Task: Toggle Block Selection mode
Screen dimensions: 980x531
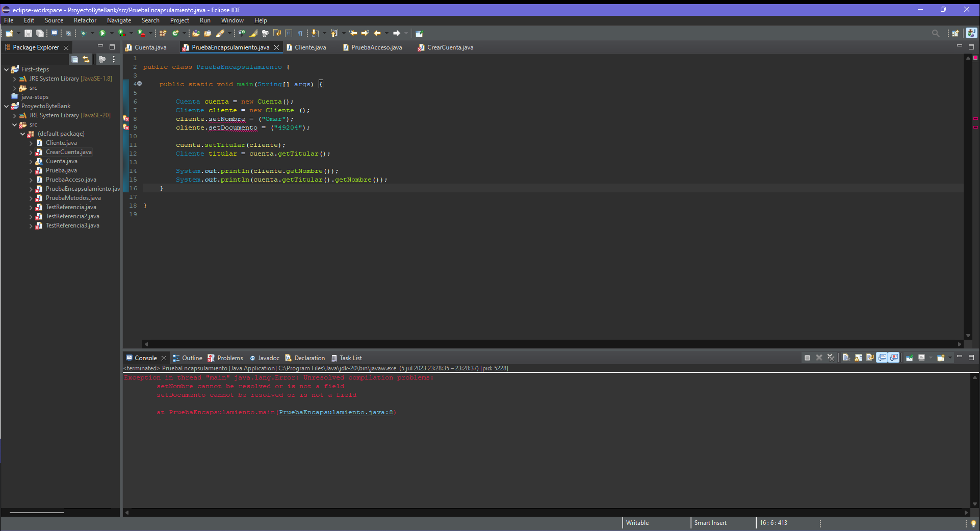Action: tap(289, 33)
